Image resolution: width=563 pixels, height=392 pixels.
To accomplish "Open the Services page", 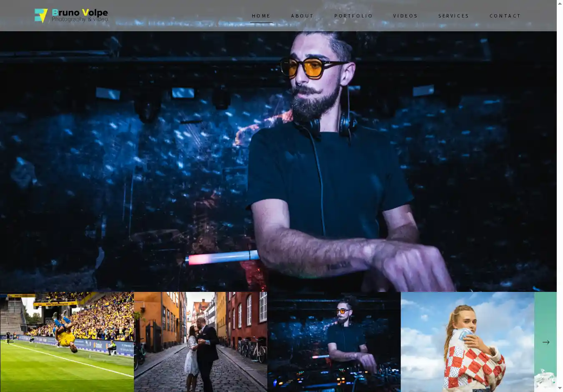I will click(x=453, y=16).
